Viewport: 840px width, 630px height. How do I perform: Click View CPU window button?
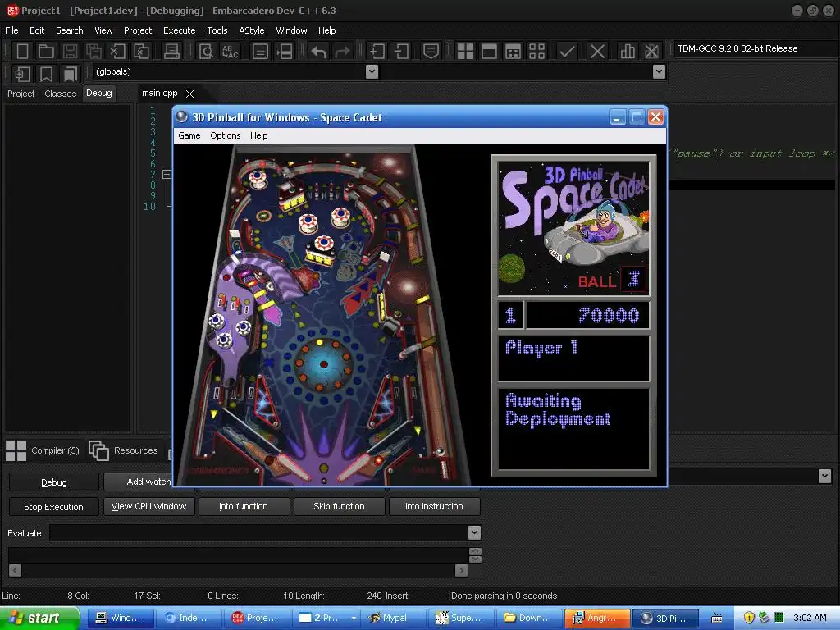pyautogui.click(x=149, y=506)
